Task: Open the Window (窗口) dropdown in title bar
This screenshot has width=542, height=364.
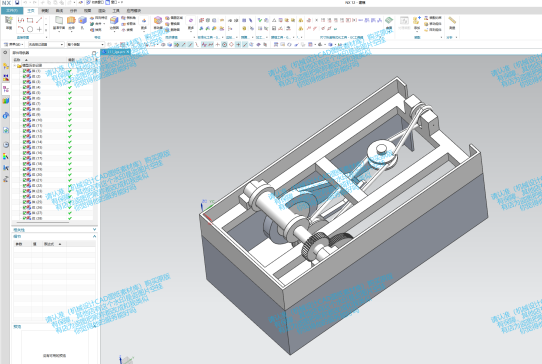Action: click(x=114, y=2)
